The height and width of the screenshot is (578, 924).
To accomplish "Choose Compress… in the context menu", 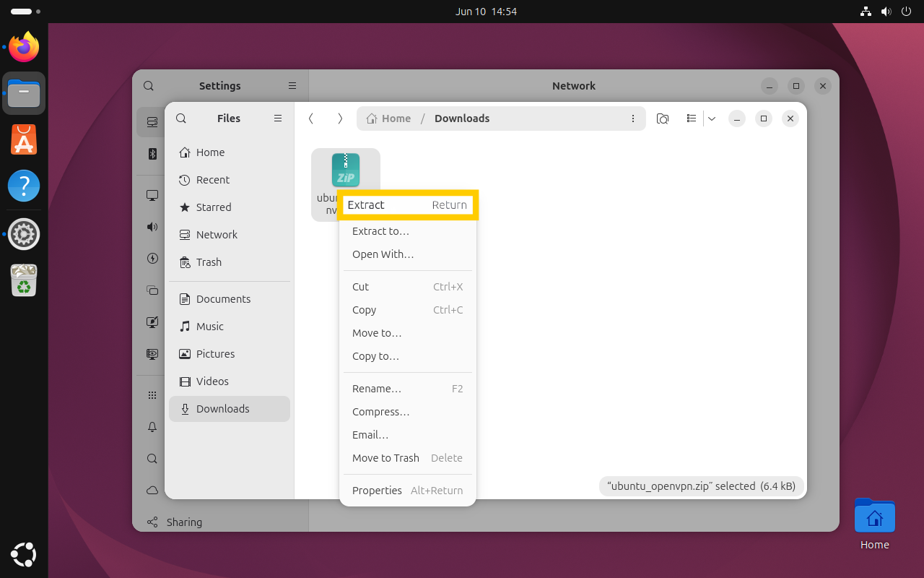I will coord(407,412).
